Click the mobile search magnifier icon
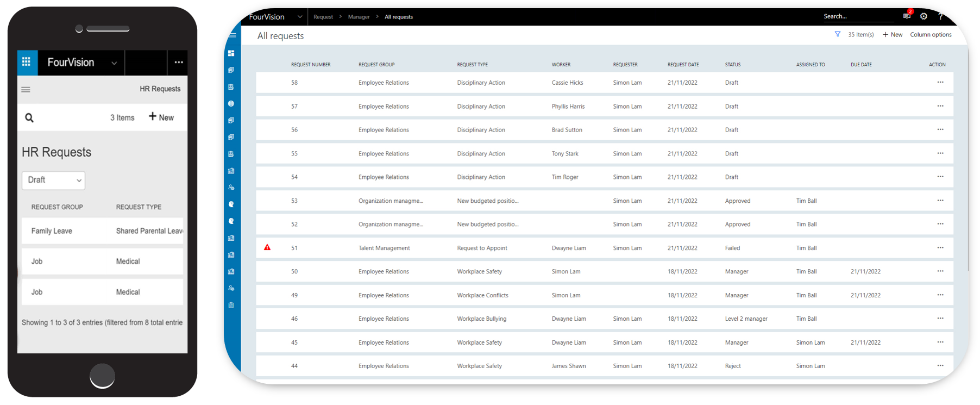The image size is (980, 405). [x=29, y=117]
